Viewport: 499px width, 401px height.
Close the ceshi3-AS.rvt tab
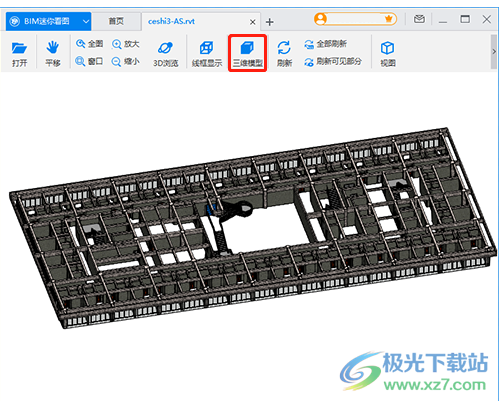(x=253, y=22)
